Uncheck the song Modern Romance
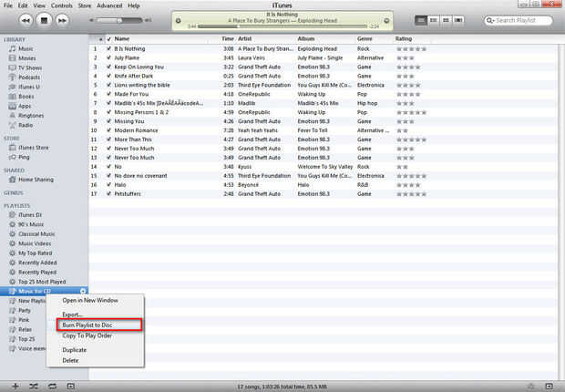565x392 pixels. click(108, 130)
